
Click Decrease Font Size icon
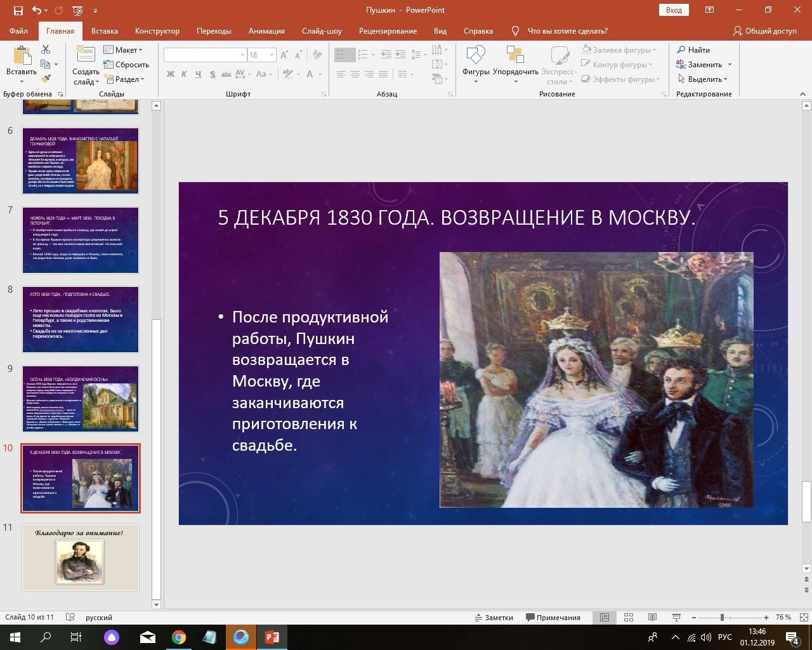point(298,55)
